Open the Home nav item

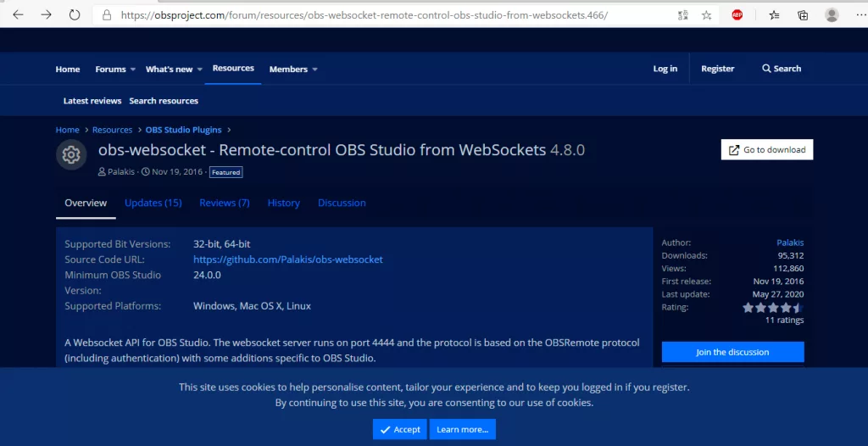pos(68,70)
